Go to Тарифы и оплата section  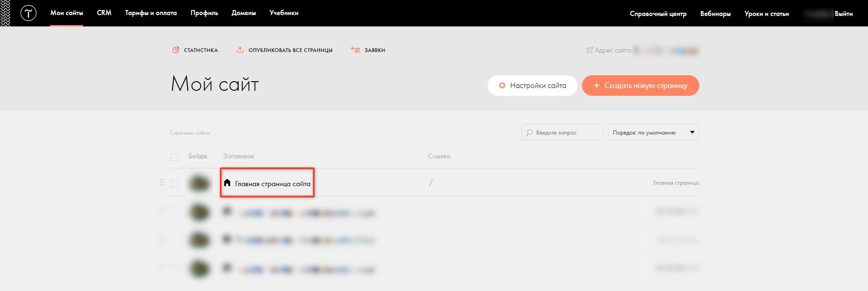(x=151, y=13)
